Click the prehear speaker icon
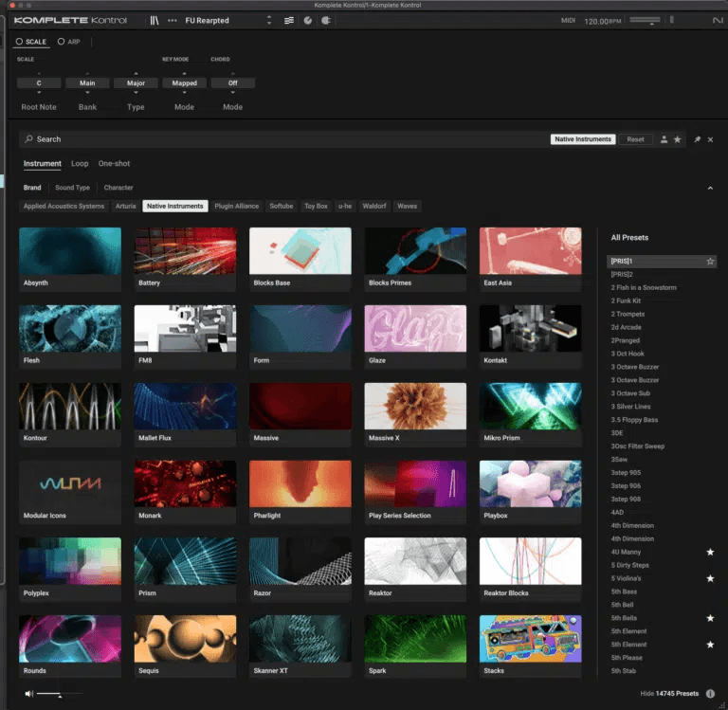The width and height of the screenshot is (728, 710). point(28,694)
